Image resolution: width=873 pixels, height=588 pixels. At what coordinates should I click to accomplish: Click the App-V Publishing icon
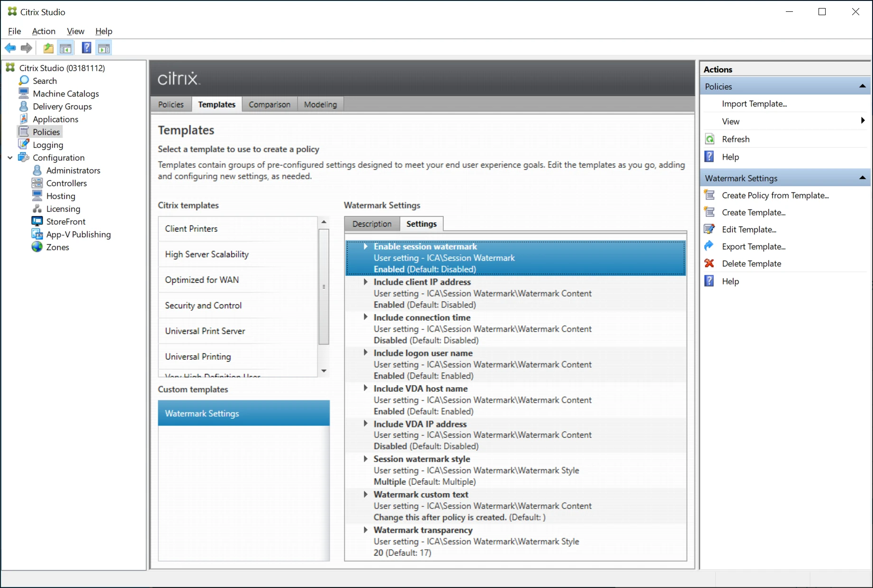(x=37, y=234)
